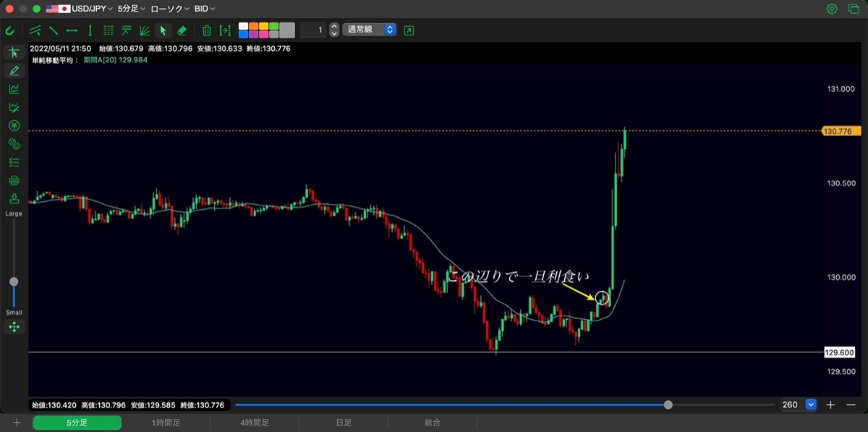
Task: Switch to the 日足 tab
Action: [344, 423]
